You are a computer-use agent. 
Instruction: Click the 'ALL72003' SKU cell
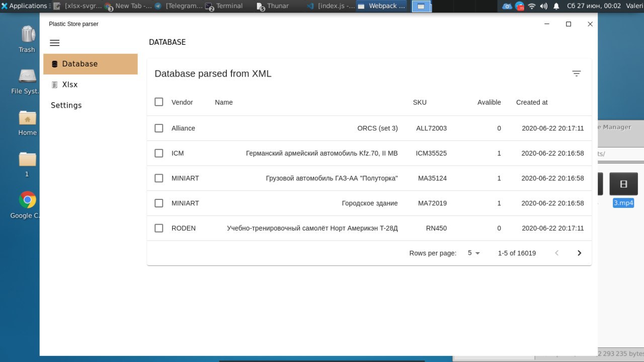tap(431, 128)
